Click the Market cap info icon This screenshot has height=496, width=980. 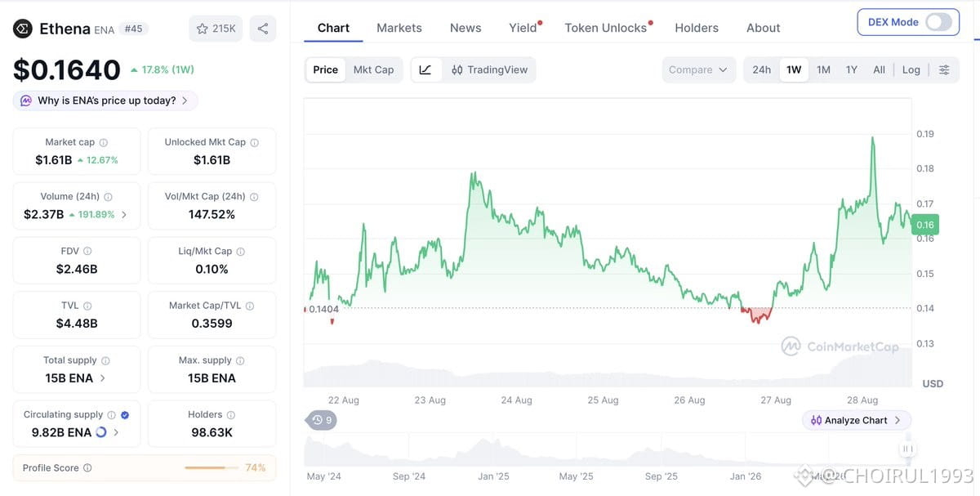tap(103, 142)
